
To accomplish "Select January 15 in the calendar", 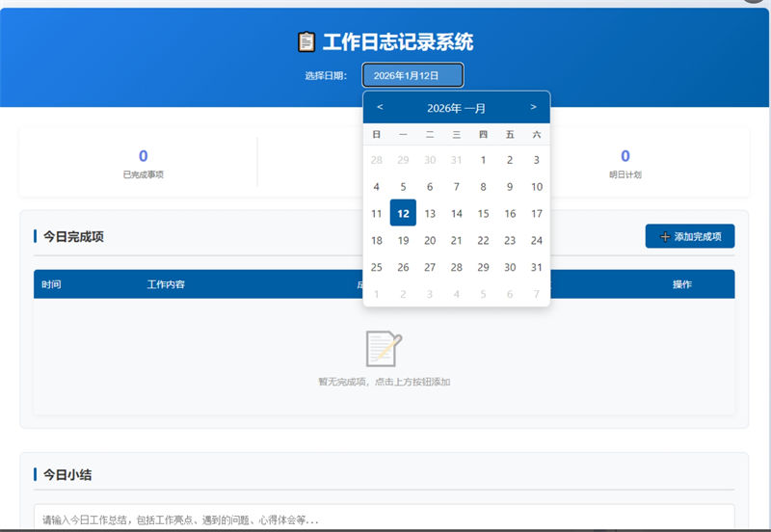I will pos(483,213).
